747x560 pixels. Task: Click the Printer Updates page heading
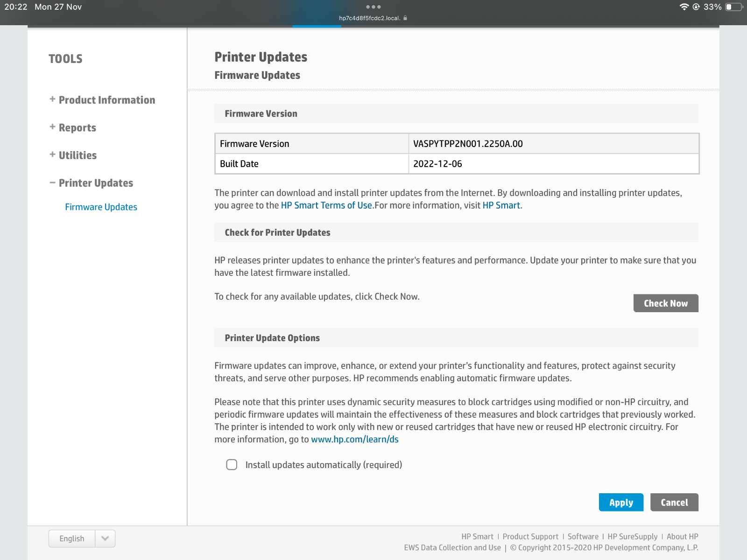tap(261, 57)
